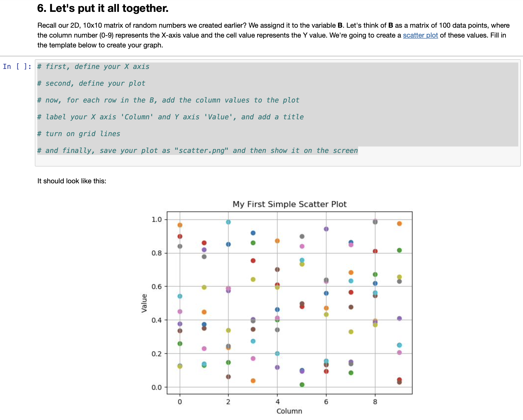This screenshot has width=523, height=420.
Task: Click the 1.0 tick label on y-axis
Action: click(156, 219)
